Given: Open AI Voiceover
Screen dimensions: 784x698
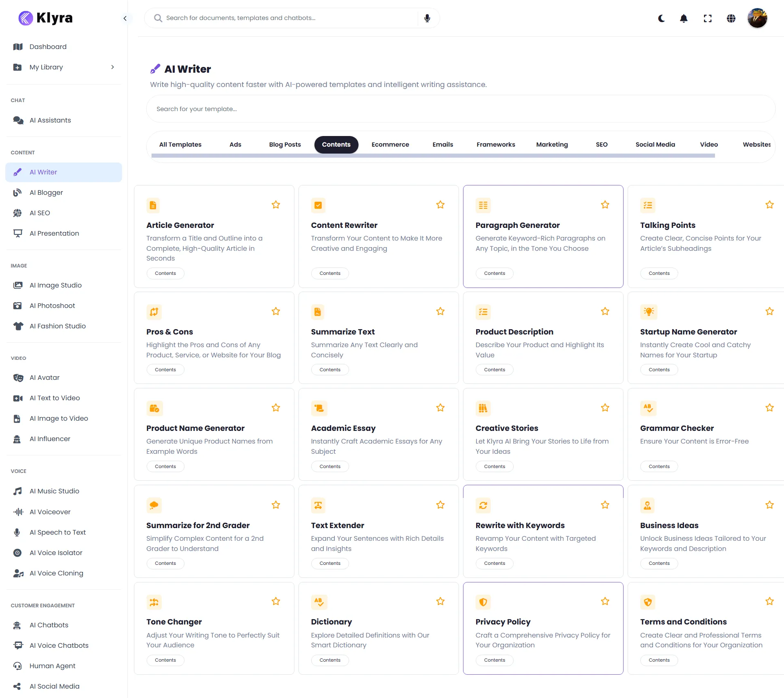Looking at the screenshot, I should click(64, 512).
